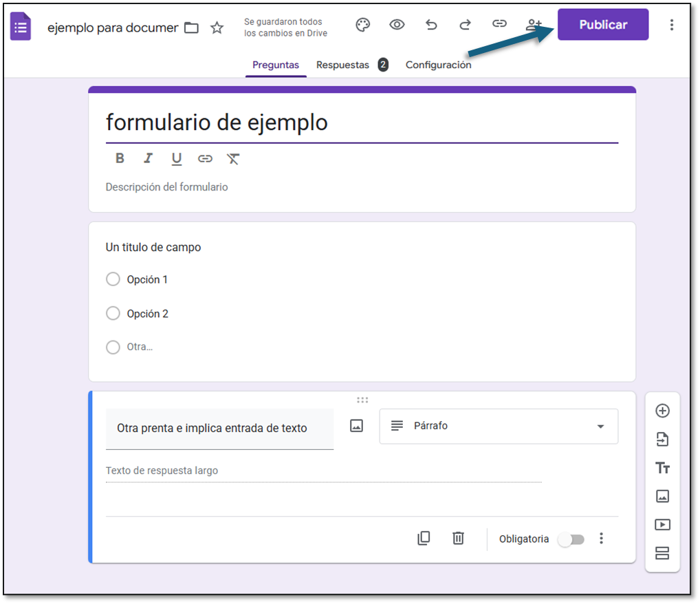Open the top-right more options menu

671,25
